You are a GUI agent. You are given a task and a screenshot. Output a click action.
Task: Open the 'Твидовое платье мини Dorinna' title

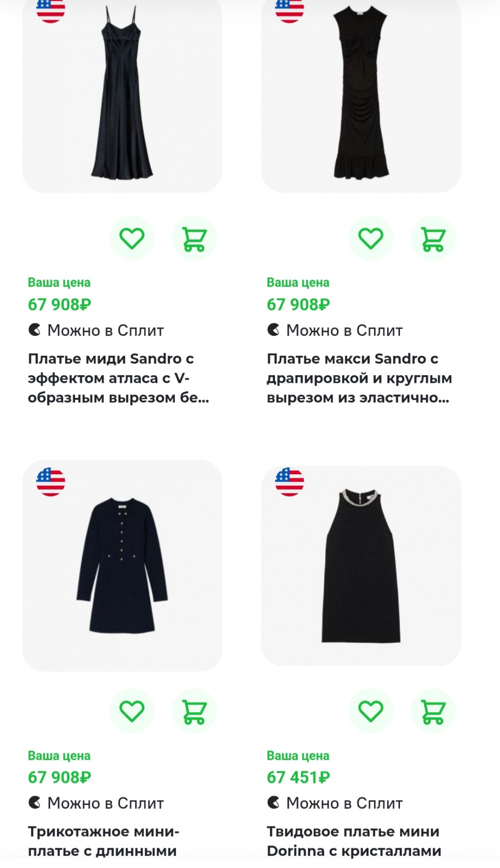tap(353, 841)
